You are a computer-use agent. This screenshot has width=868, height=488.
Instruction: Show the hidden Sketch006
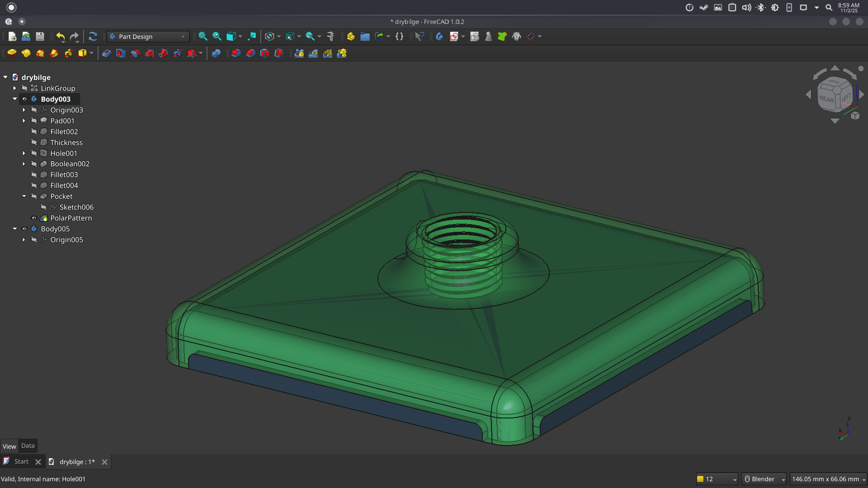coord(43,207)
